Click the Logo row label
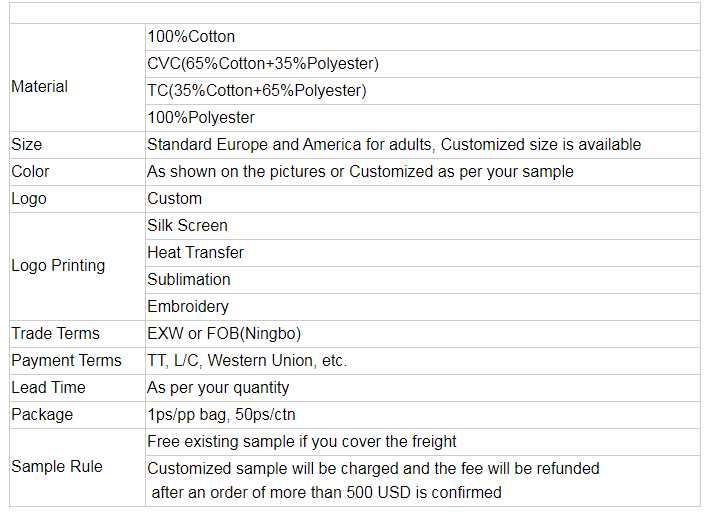 click(29, 199)
